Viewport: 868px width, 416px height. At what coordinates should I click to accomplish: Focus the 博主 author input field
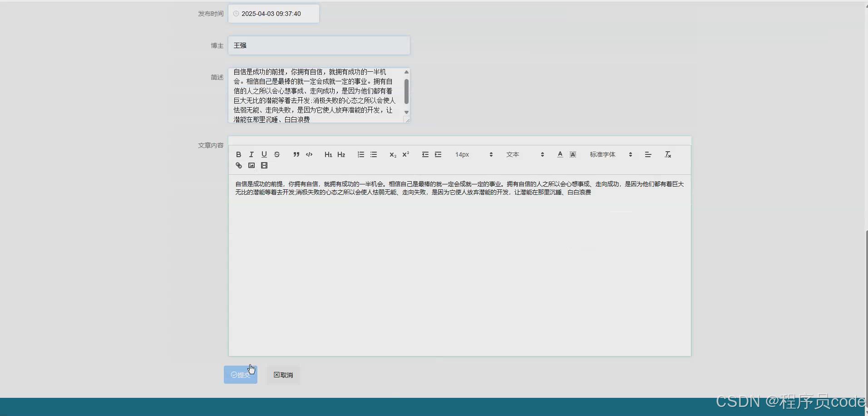click(x=319, y=45)
